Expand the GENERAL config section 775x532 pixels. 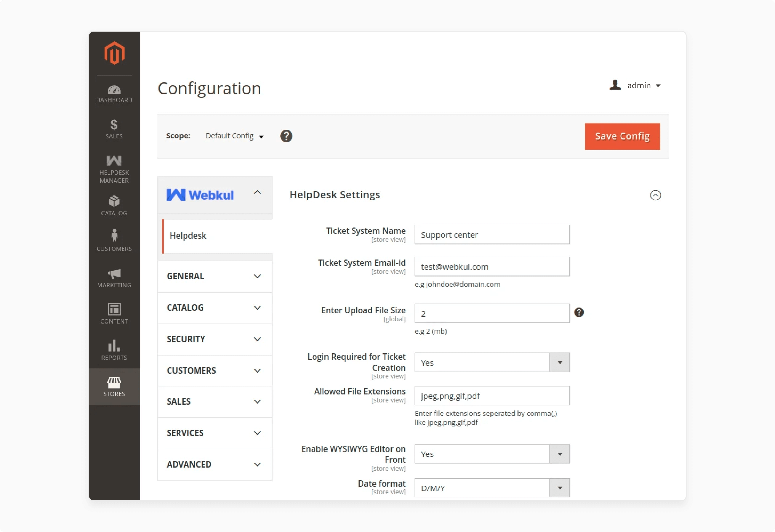[x=215, y=276]
